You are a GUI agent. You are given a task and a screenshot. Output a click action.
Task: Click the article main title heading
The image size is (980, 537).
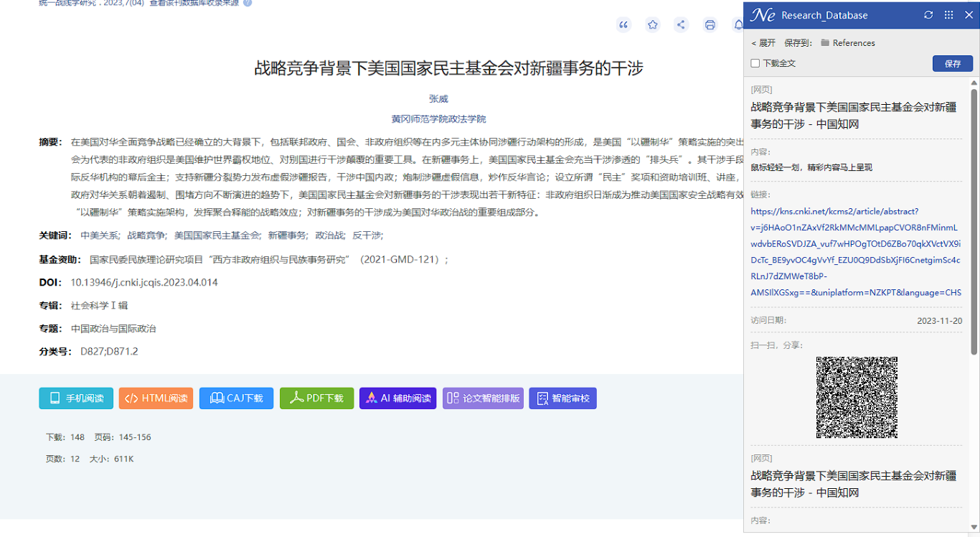point(448,68)
